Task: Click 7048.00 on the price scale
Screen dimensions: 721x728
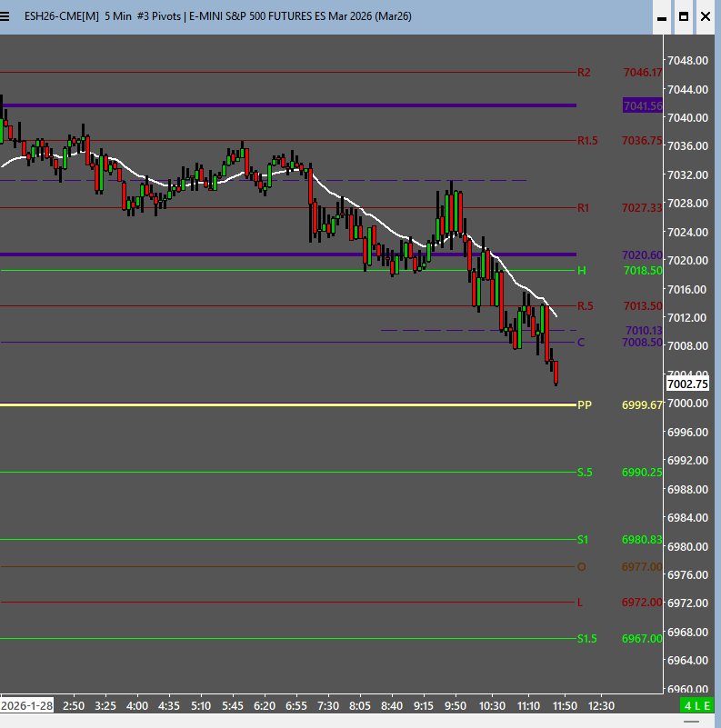Action: pyautogui.click(x=688, y=61)
